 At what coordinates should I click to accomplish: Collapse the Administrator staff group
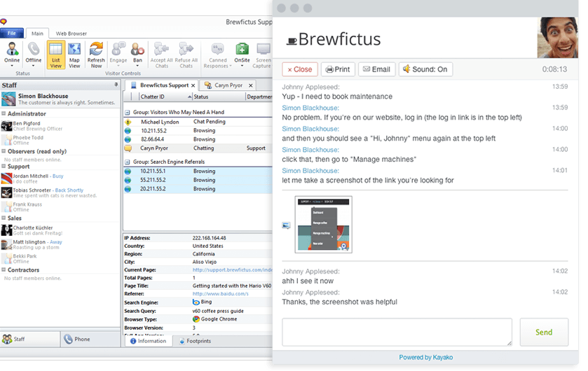coord(4,113)
